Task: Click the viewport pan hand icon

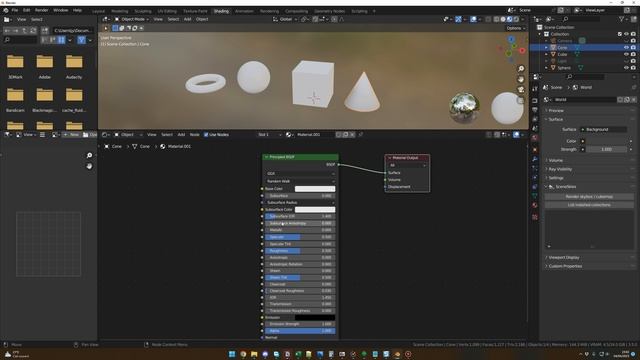Action: click(x=521, y=79)
